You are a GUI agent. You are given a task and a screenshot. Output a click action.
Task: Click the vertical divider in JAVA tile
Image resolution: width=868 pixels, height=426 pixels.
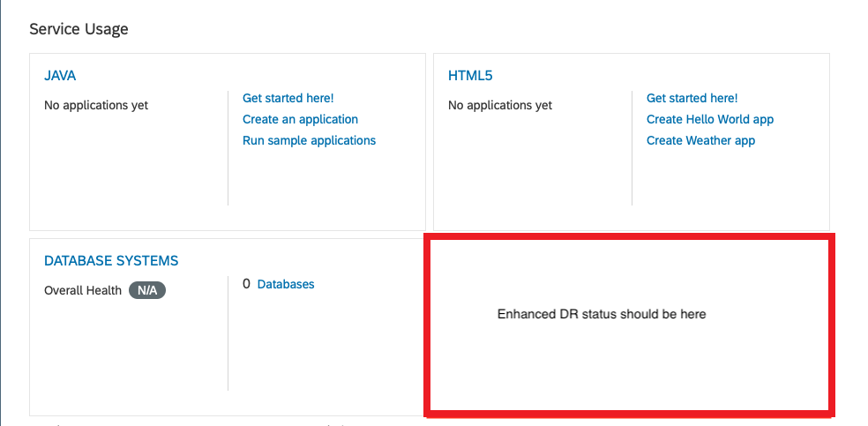(228, 148)
